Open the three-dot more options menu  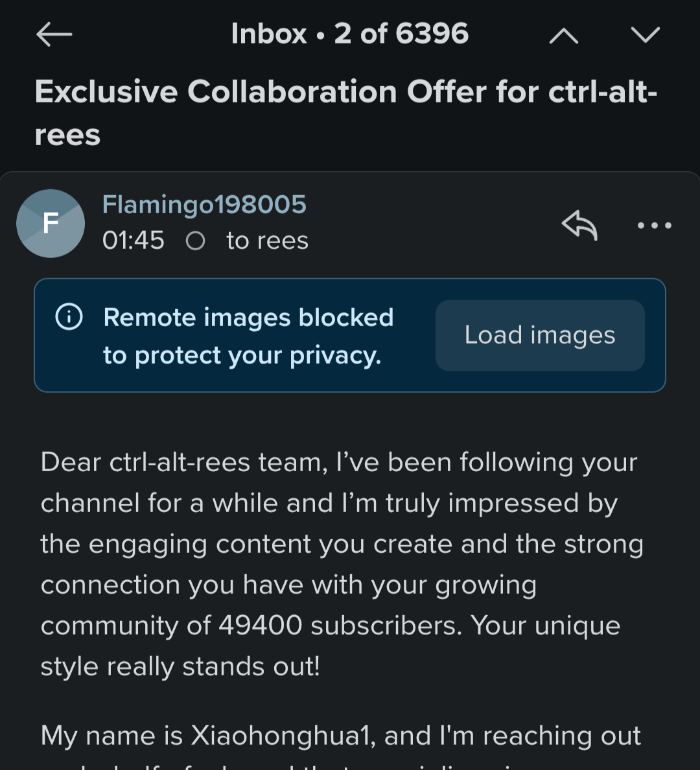pos(654,226)
